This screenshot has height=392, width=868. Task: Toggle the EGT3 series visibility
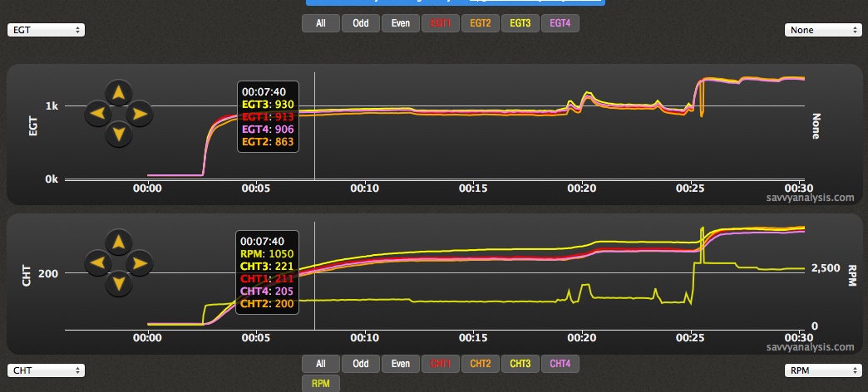pos(520,23)
